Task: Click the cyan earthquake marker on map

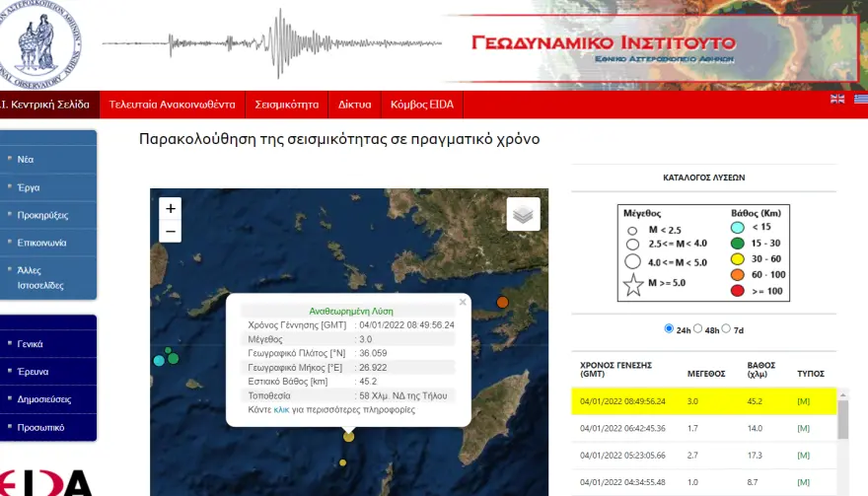Action: [x=159, y=360]
